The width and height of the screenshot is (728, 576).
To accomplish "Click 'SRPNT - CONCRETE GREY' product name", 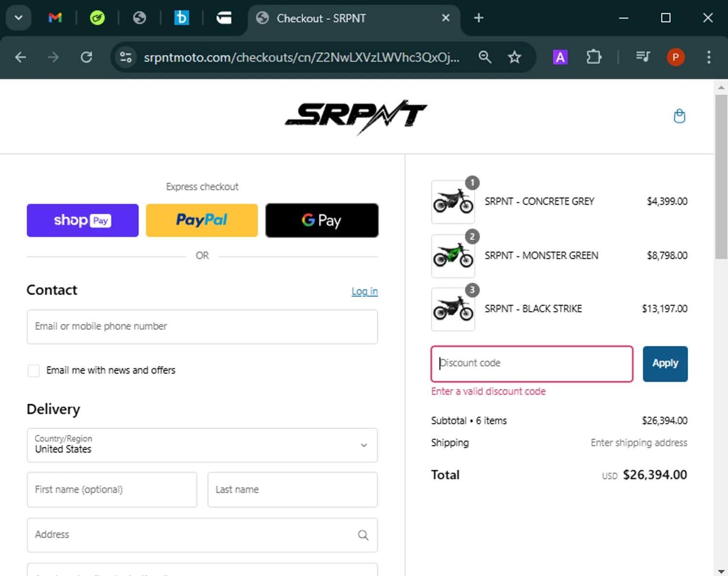I will point(539,202).
